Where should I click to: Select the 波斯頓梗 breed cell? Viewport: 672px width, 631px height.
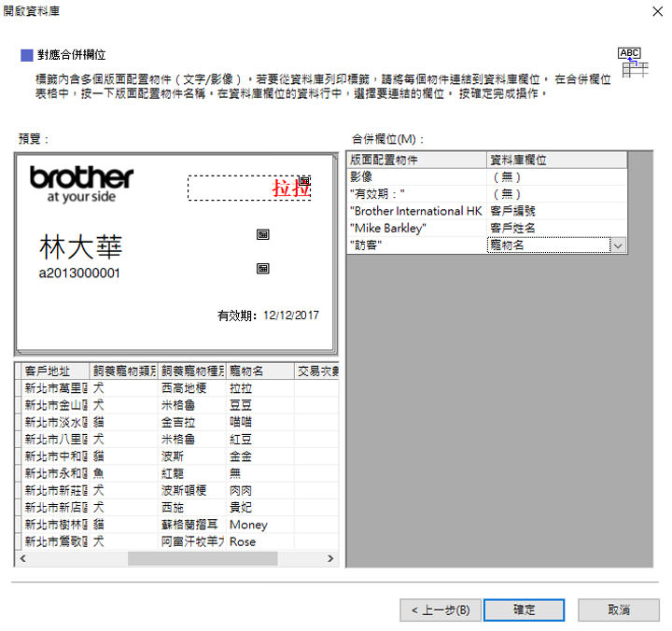click(192, 490)
